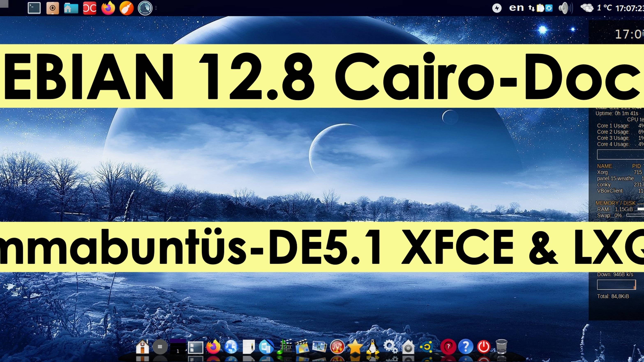The image size is (644, 362).
Task: Open the grey applications menu in dock
Action: (160, 347)
